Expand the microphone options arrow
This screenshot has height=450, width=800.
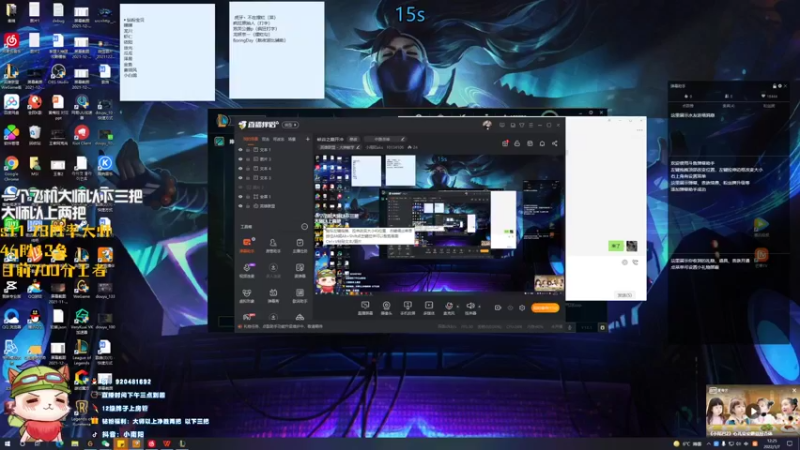tap(458, 306)
